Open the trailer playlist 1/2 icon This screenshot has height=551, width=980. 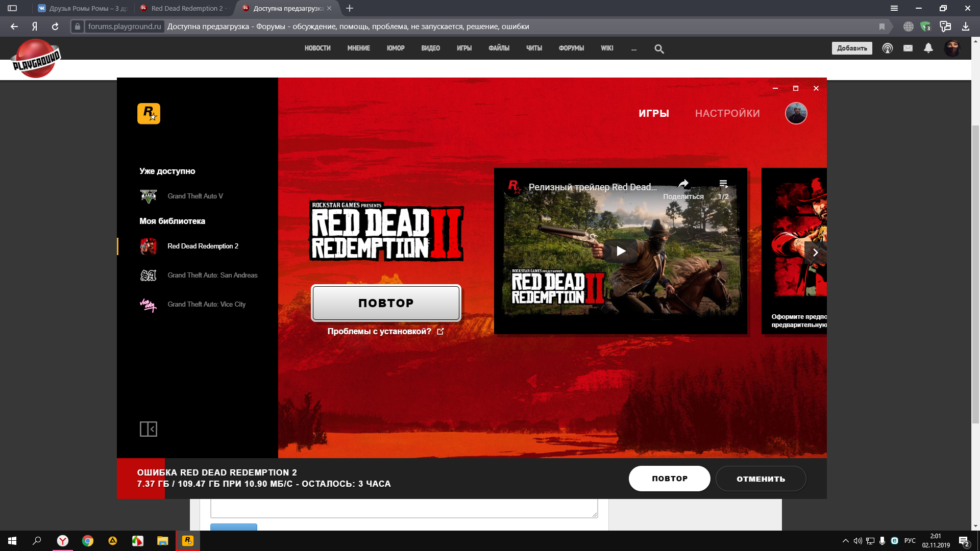tap(723, 185)
